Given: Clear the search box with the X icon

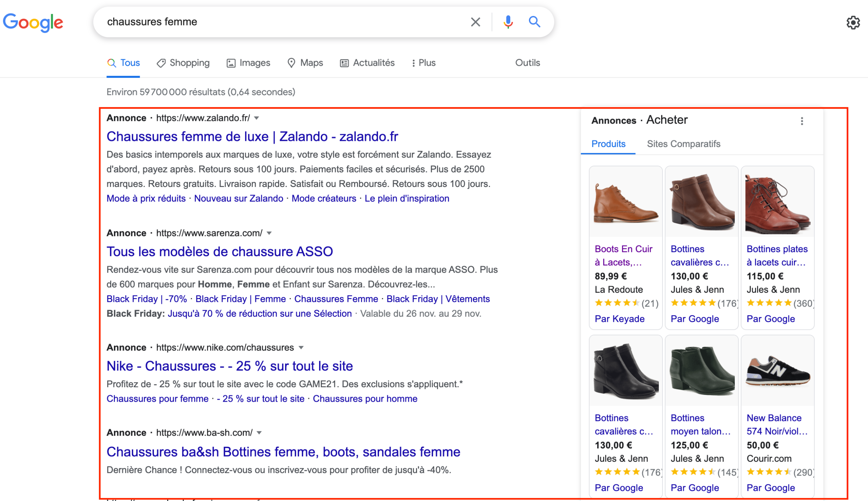Looking at the screenshot, I should pos(475,22).
